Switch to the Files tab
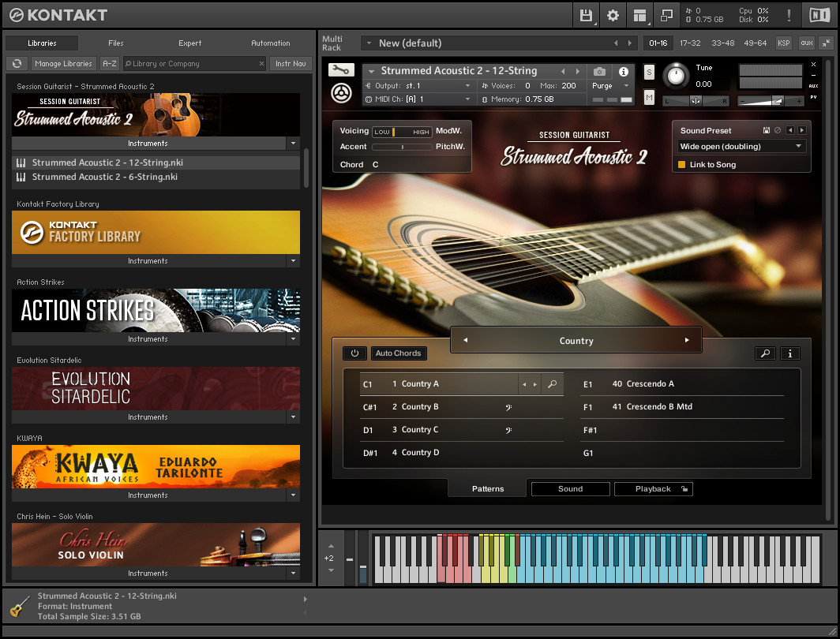The height and width of the screenshot is (639, 840). (116, 43)
